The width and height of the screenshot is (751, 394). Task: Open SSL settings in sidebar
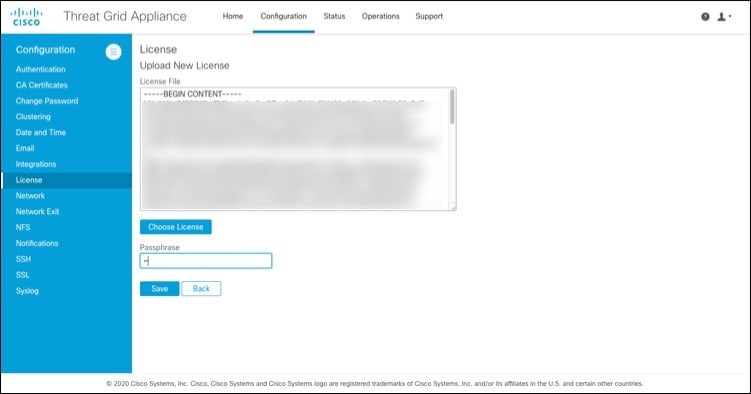pos(23,275)
